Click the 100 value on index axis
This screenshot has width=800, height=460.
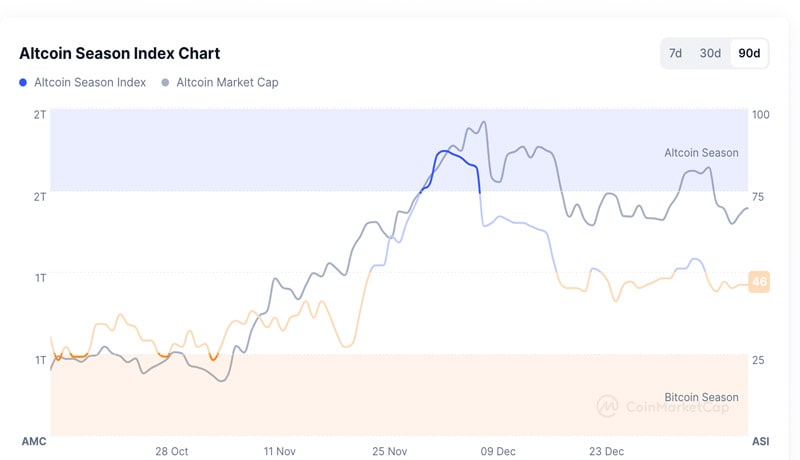click(x=761, y=115)
